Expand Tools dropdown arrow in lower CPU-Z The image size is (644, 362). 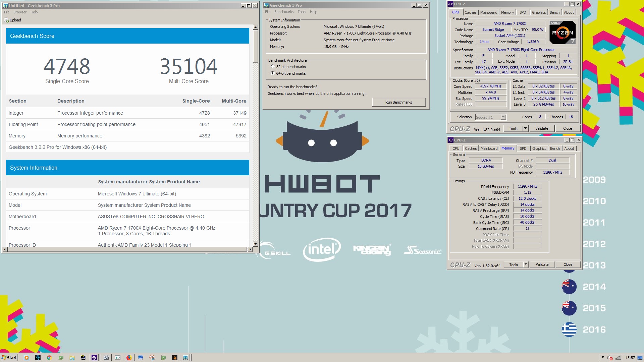point(526,264)
